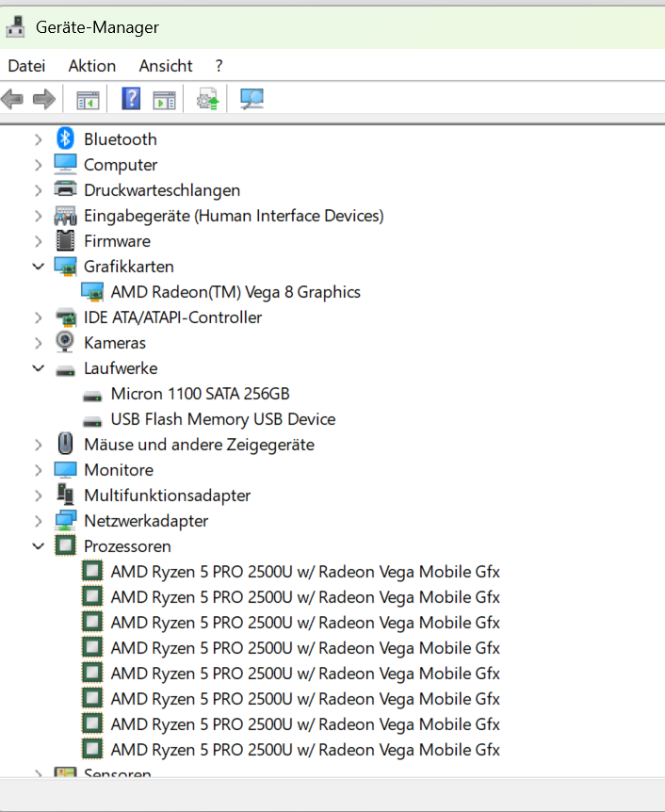Select the Prozessoren label
665x812 pixels.
(x=127, y=546)
